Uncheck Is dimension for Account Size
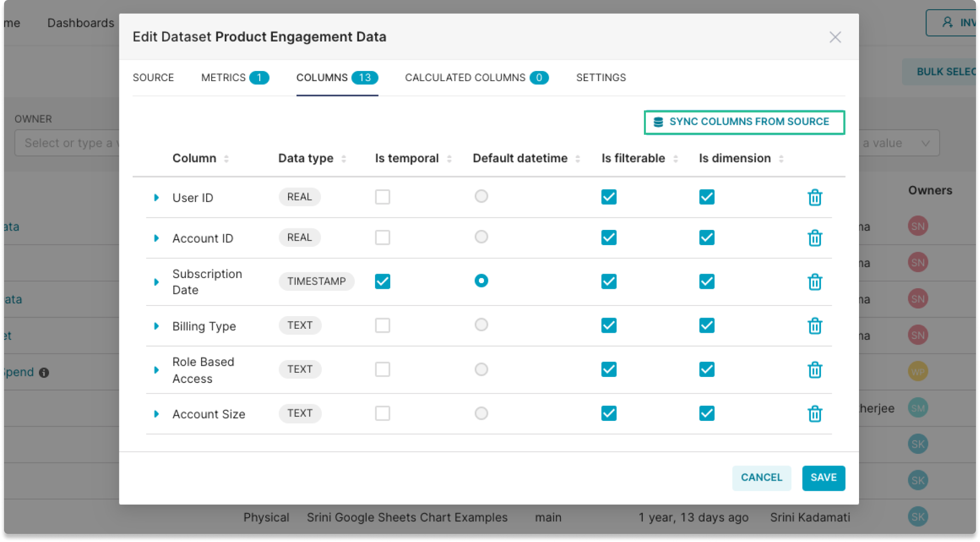The height and width of the screenshot is (542, 980). pos(707,414)
